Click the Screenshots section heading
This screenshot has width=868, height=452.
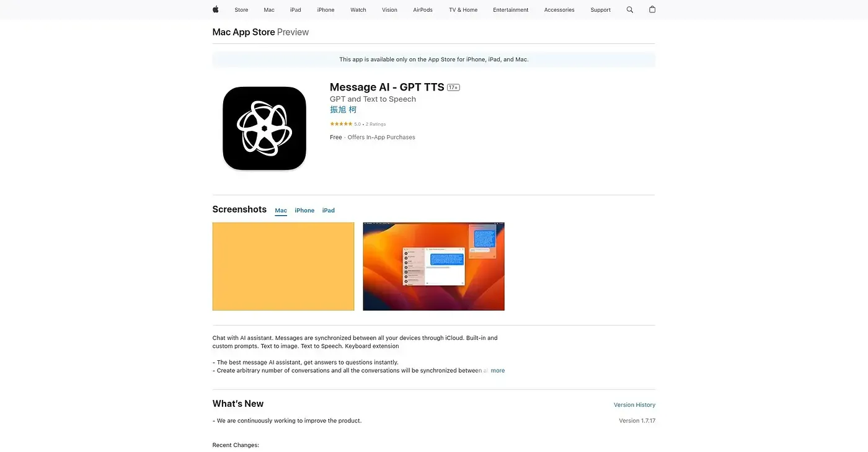coord(239,210)
